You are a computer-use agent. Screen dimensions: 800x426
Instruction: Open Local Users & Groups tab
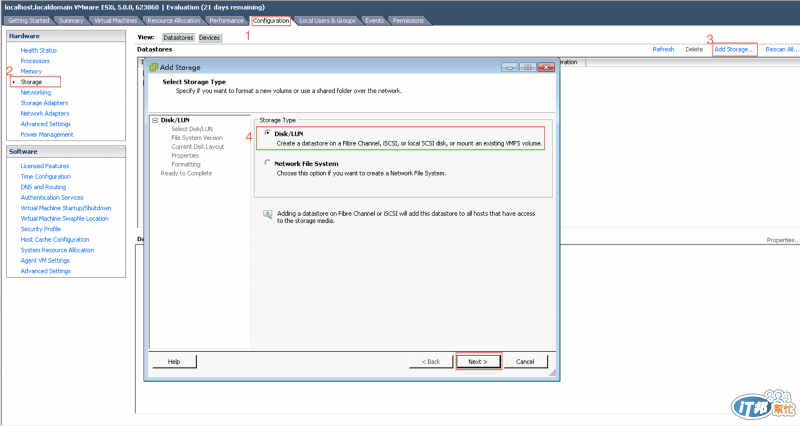coord(327,20)
